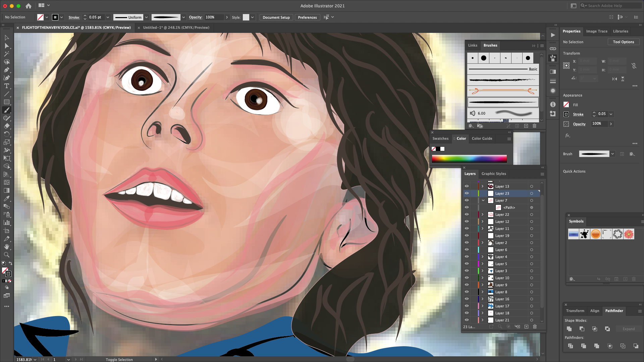Image resolution: width=644 pixels, height=362 pixels.
Task: Switch to the Swatches tab
Action: pos(440,138)
